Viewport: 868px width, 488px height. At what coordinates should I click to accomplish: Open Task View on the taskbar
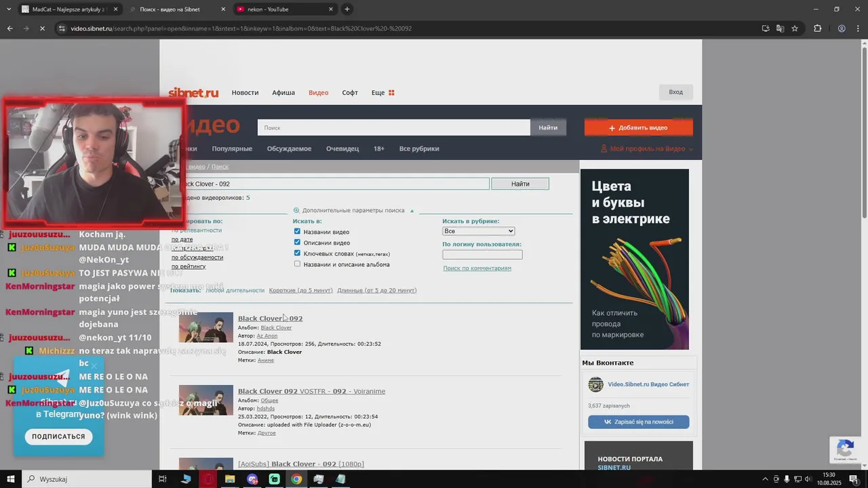pos(163,479)
